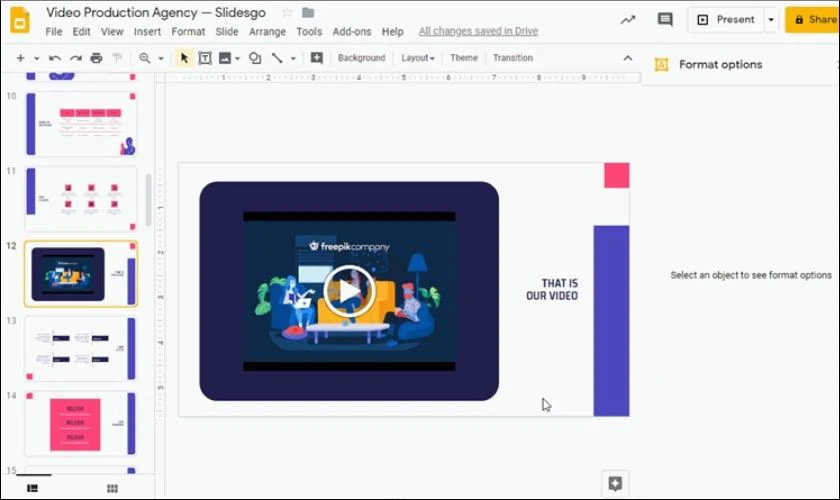Viewport: 840px width, 500px height.
Task: Click the Present button
Action: click(726, 20)
